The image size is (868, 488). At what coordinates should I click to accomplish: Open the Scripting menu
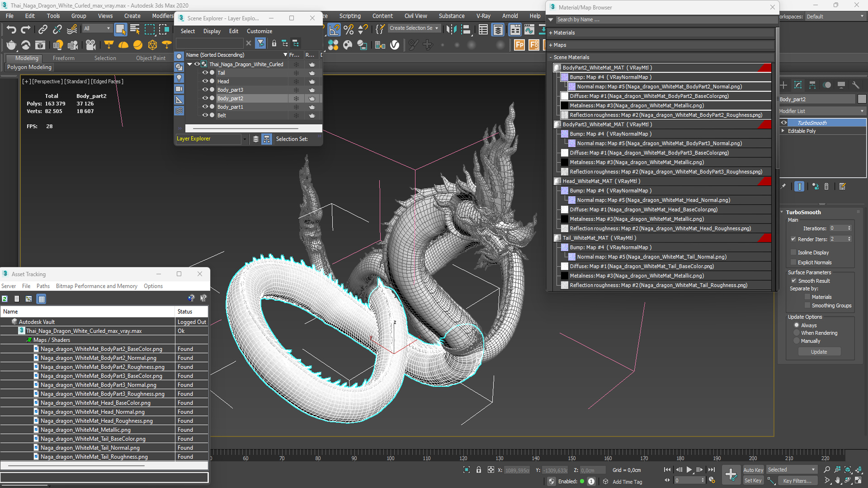350,16
